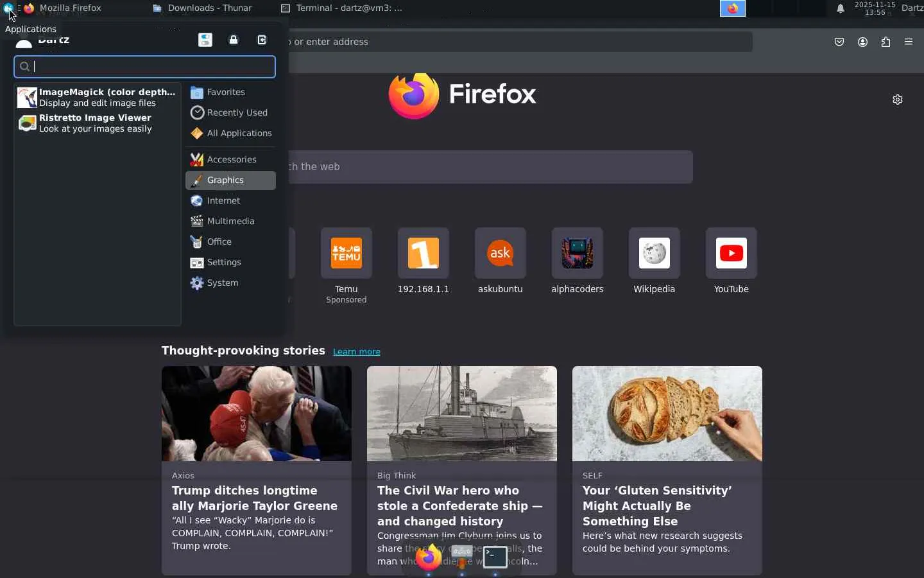Click the Firefox address bar
The height and width of the screenshot is (578, 924).
click(x=520, y=42)
